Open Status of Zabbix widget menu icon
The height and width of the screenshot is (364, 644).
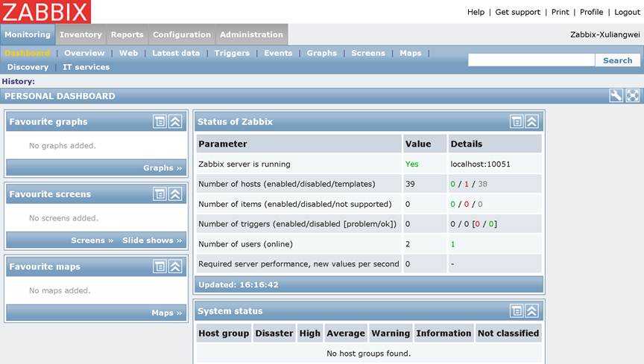coord(517,121)
